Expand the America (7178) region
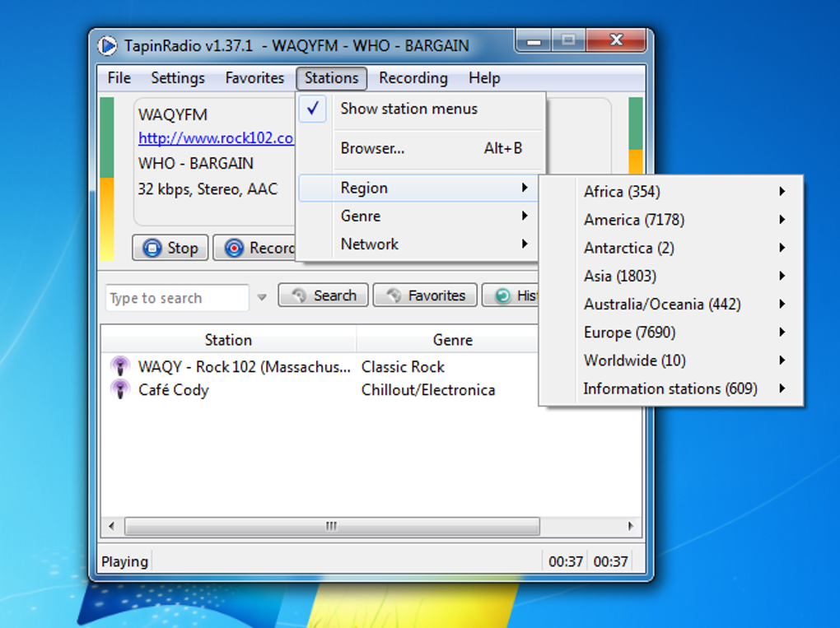 click(x=670, y=220)
